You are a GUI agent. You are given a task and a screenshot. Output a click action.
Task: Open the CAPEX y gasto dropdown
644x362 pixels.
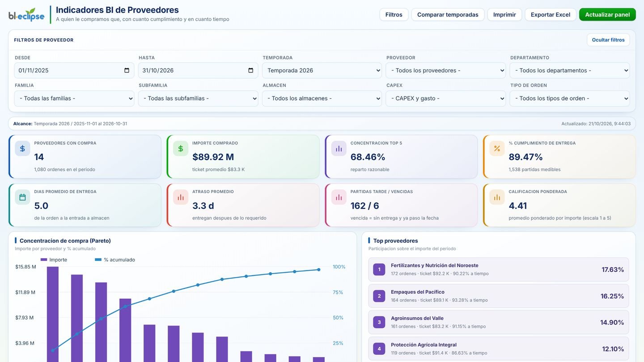446,98
